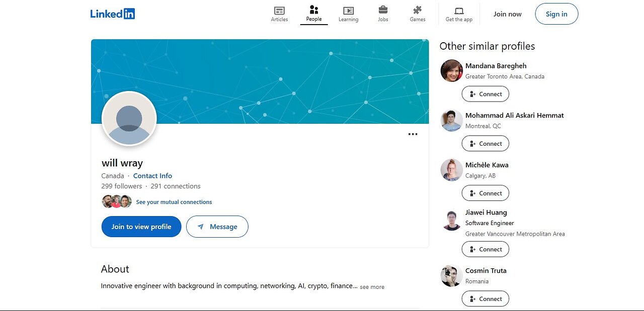644x311 pixels.
Task: Open the Jobs briefcase icon
Action: coord(383,10)
